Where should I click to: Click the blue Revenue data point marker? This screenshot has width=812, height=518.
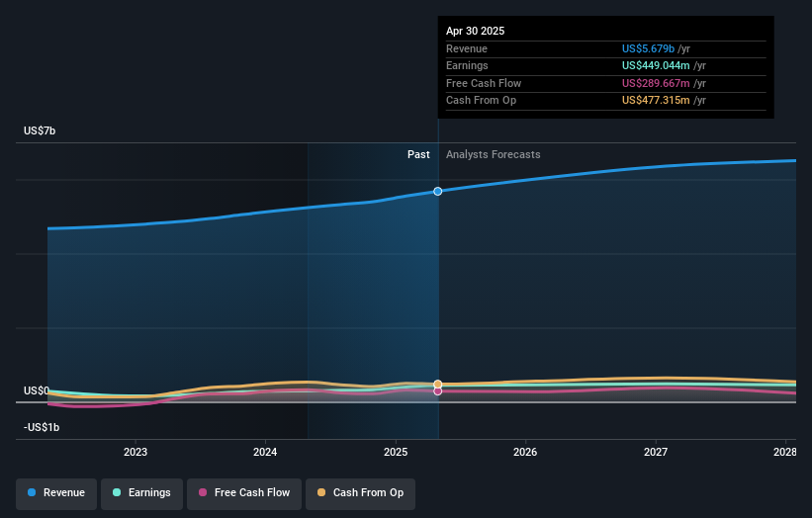pos(438,192)
